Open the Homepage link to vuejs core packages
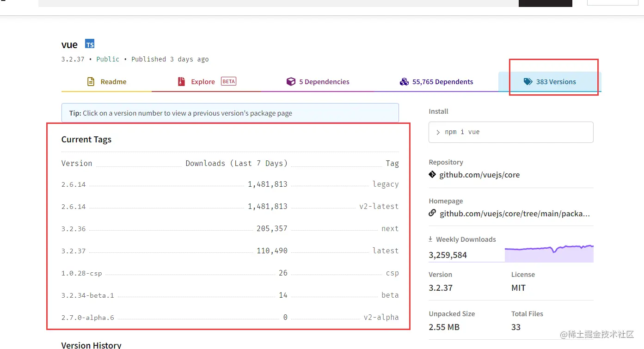The image size is (644, 349). [x=515, y=214]
